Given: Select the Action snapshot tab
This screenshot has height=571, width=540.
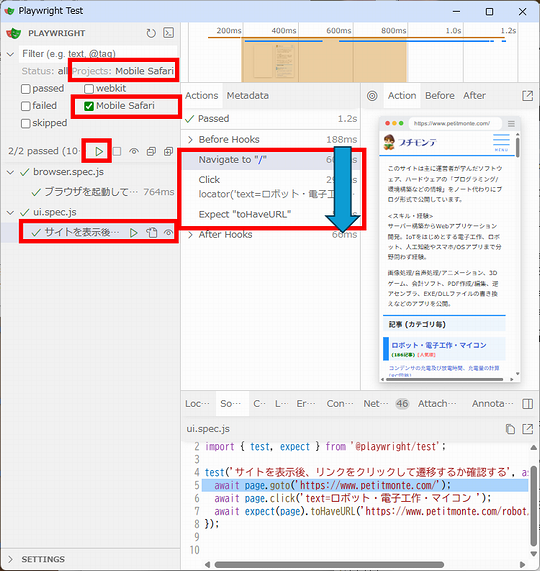Looking at the screenshot, I should pos(402,96).
